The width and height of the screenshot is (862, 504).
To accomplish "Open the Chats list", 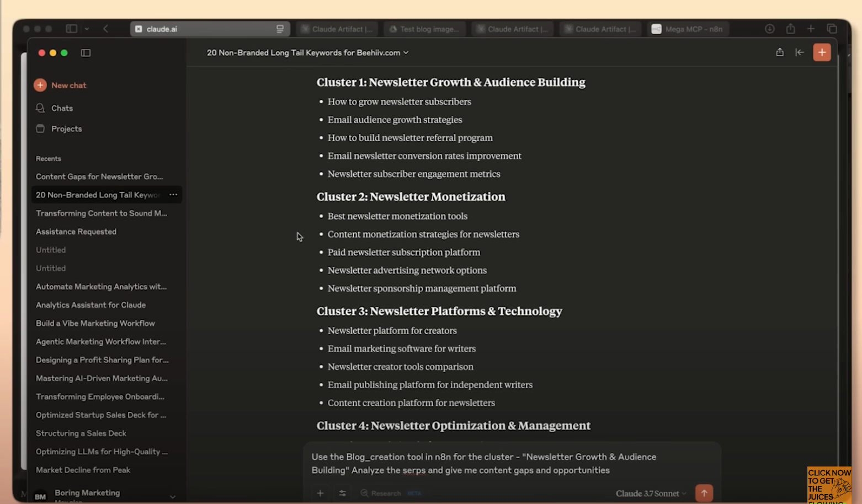I will pyautogui.click(x=54, y=108).
